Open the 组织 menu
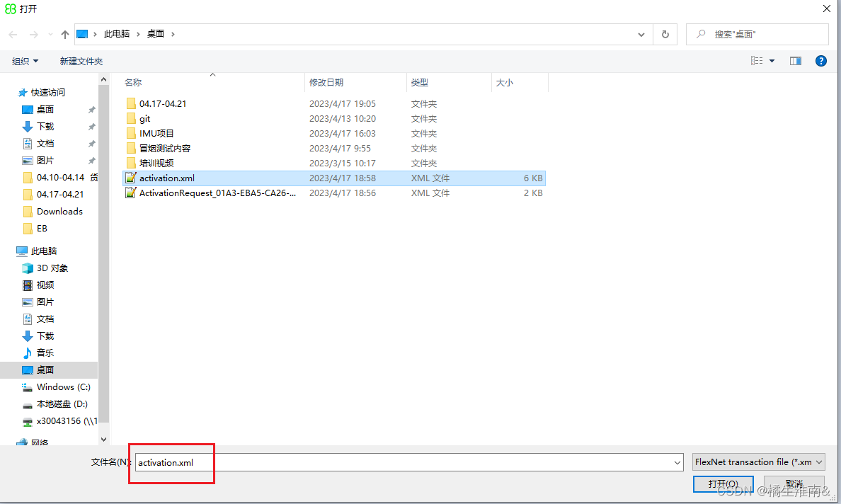The width and height of the screenshot is (841, 504). pos(25,62)
